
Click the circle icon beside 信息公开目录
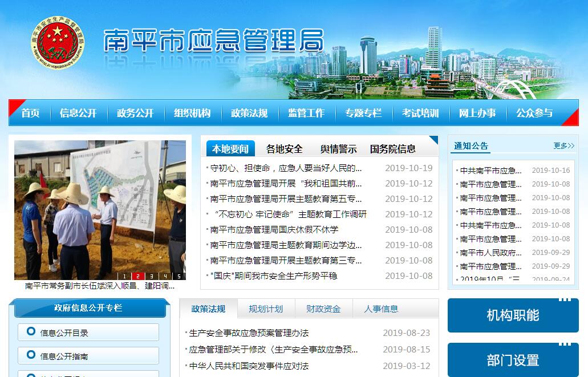point(30,332)
